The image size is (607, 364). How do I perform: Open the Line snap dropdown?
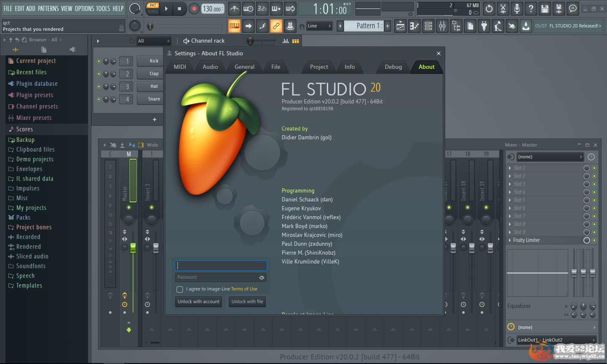(x=319, y=26)
